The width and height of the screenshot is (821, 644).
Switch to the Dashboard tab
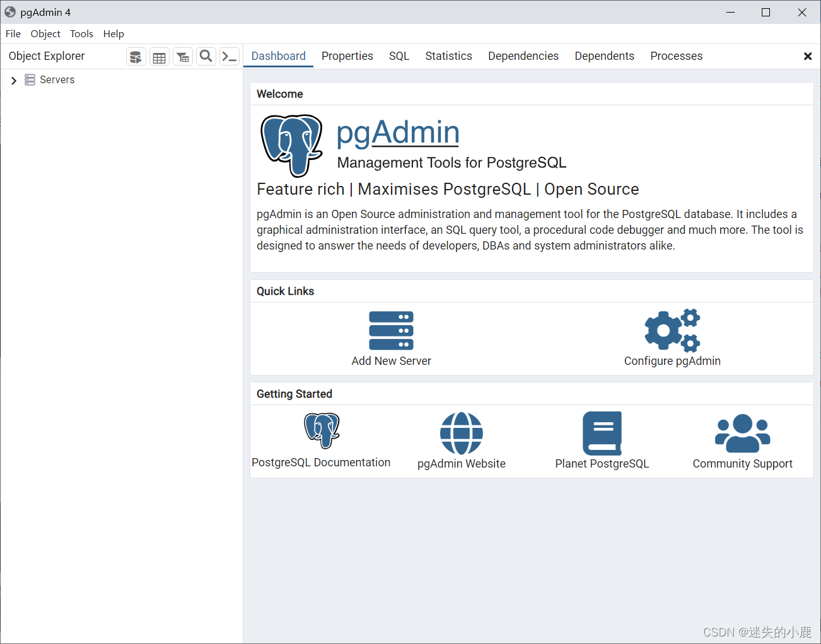coord(278,56)
